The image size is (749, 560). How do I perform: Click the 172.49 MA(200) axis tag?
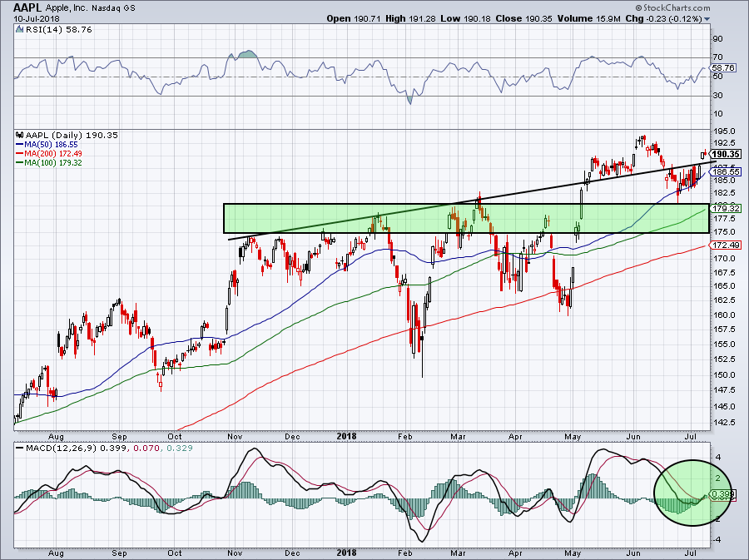click(x=726, y=245)
